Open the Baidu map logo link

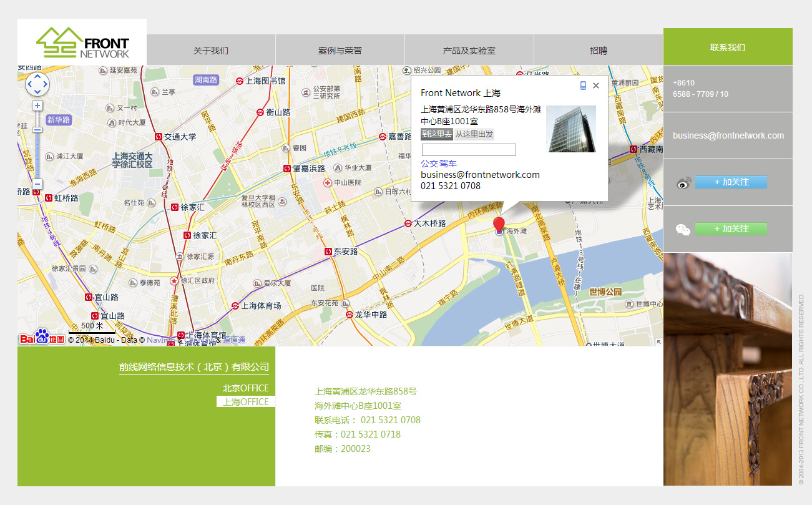click(x=41, y=338)
